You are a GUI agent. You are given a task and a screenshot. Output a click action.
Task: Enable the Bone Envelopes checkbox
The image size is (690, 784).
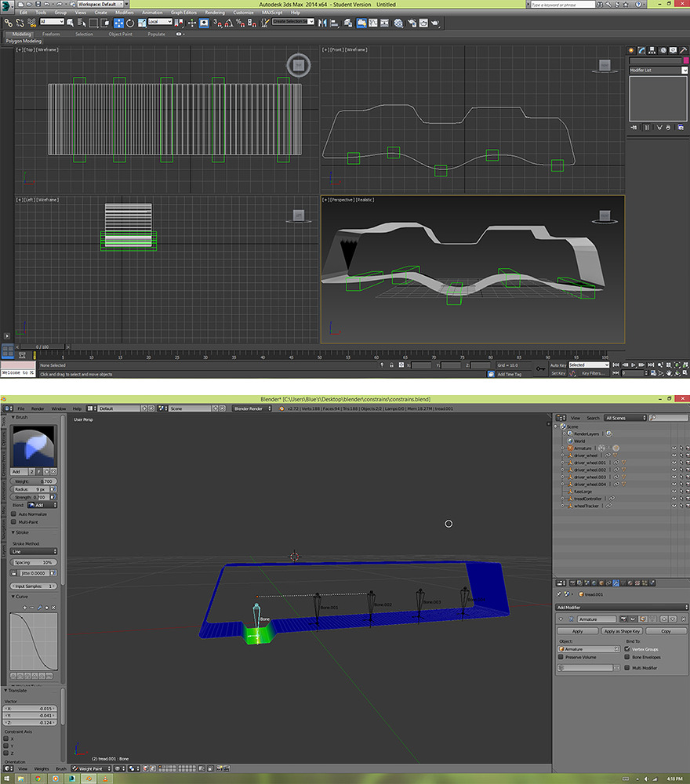(x=627, y=657)
